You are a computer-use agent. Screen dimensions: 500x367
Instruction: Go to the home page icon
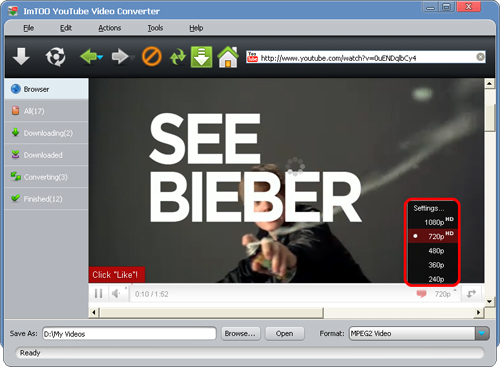[x=228, y=57]
